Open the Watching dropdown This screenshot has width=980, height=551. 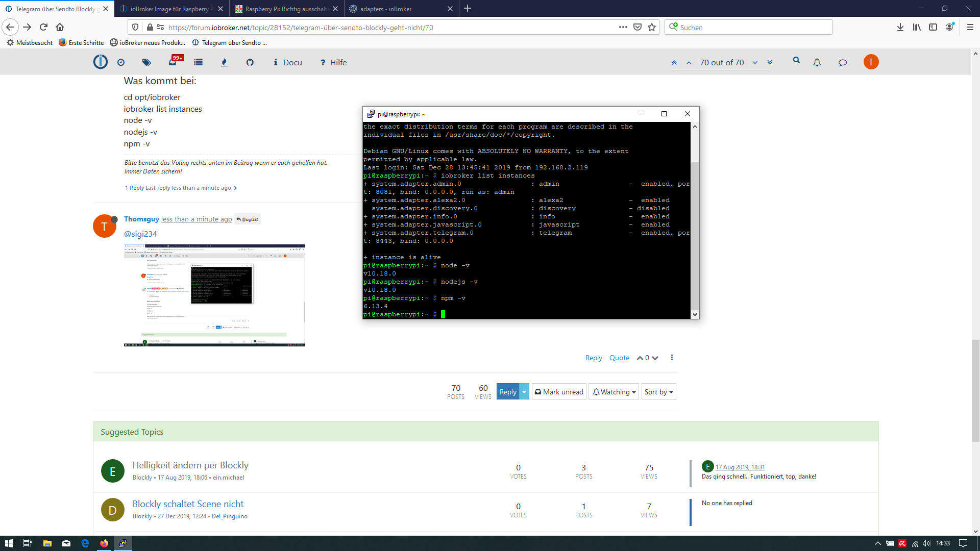[614, 392]
